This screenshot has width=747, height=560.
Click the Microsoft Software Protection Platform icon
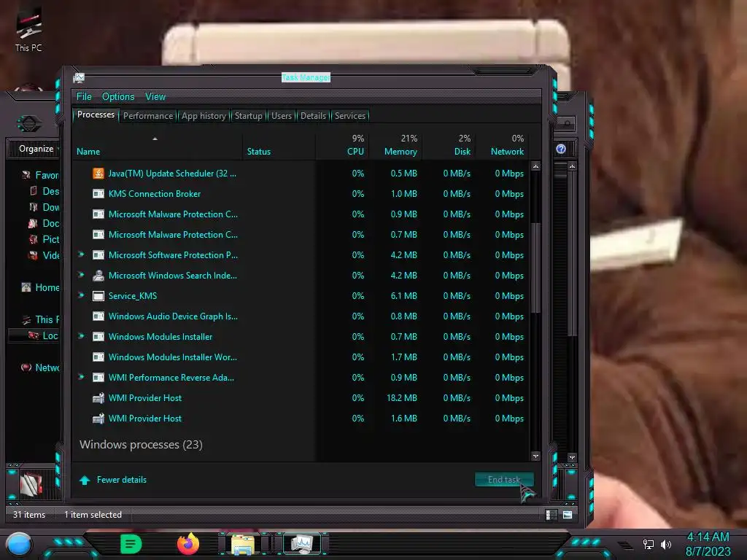(98, 255)
